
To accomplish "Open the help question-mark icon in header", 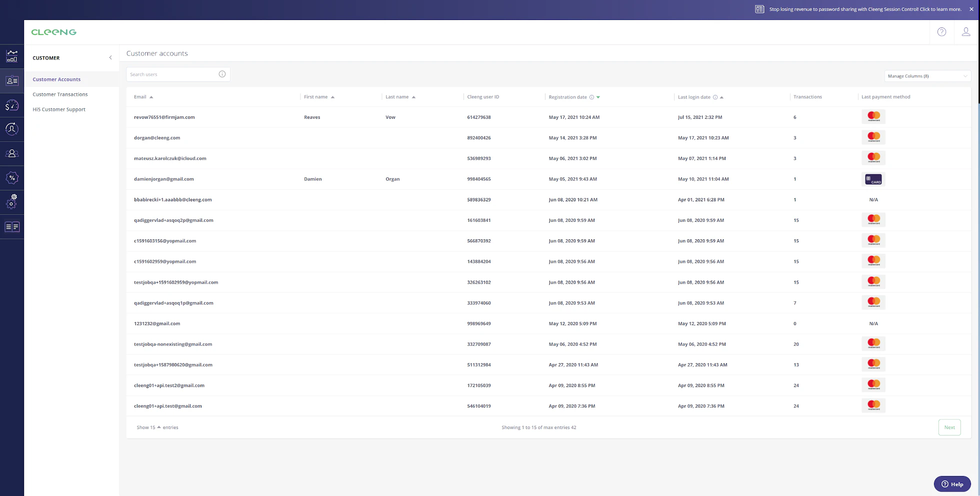I will [x=941, y=31].
